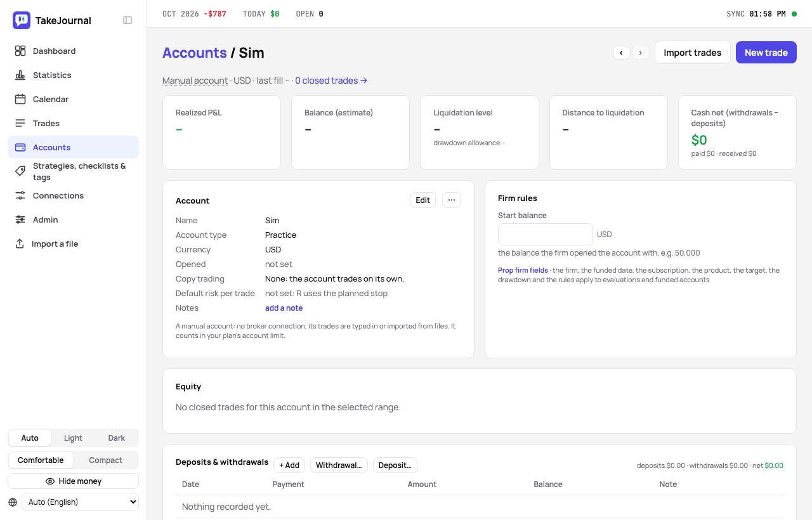This screenshot has height=520, width=812.
Task: Click the Statistics chart icon
Action: point(20,75)
